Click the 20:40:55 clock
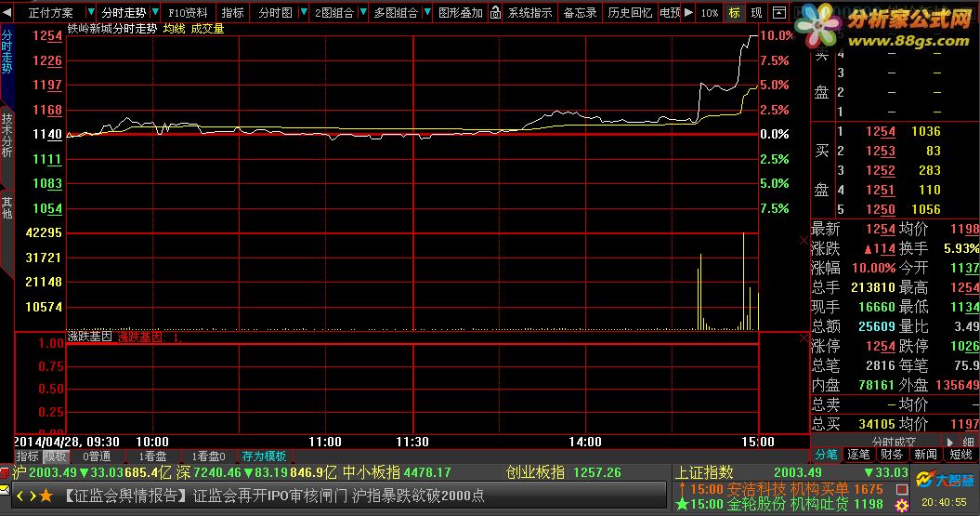The width and height of the screenshot is (980, 516). 945,502
